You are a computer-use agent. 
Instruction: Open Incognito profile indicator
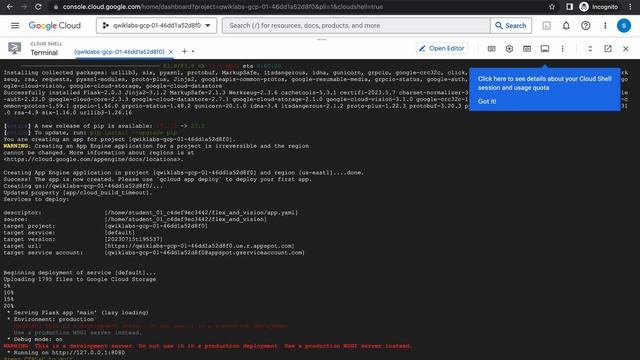click(599, 7)
